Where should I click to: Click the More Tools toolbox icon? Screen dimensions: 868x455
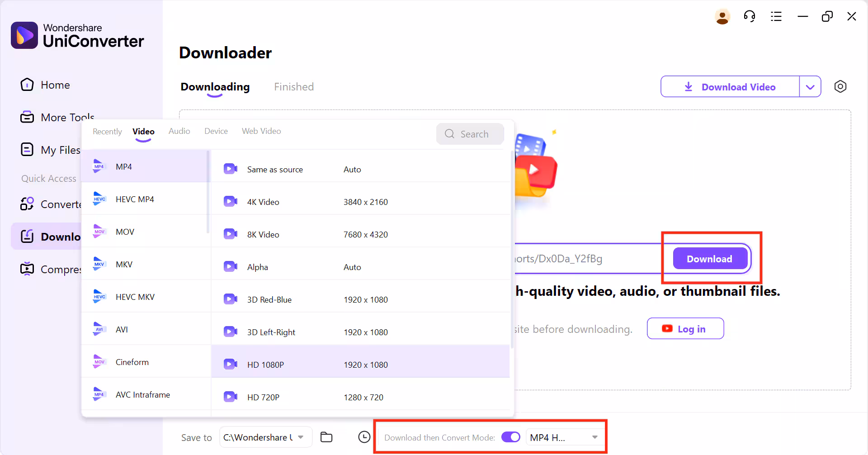point(27,117)
